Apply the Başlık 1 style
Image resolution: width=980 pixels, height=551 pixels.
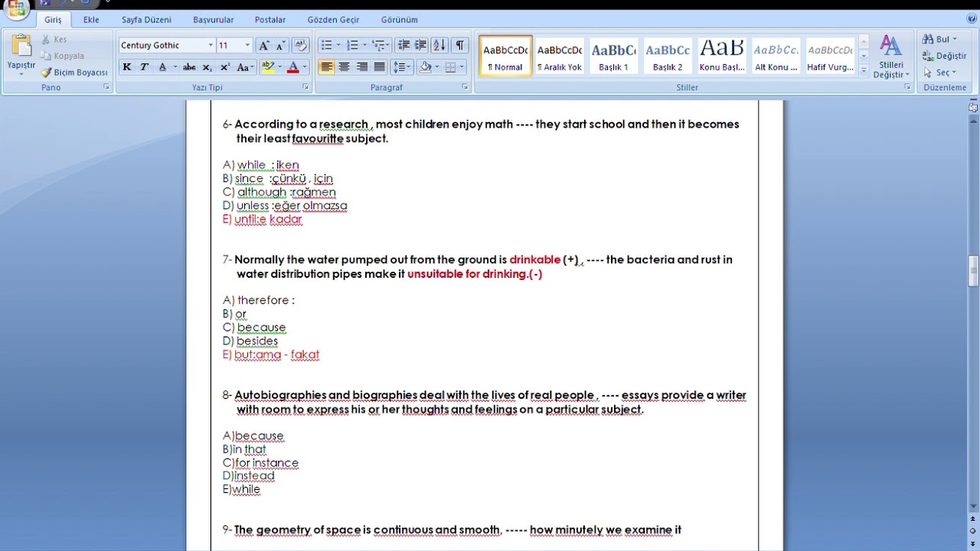click(x=613, y=56)
